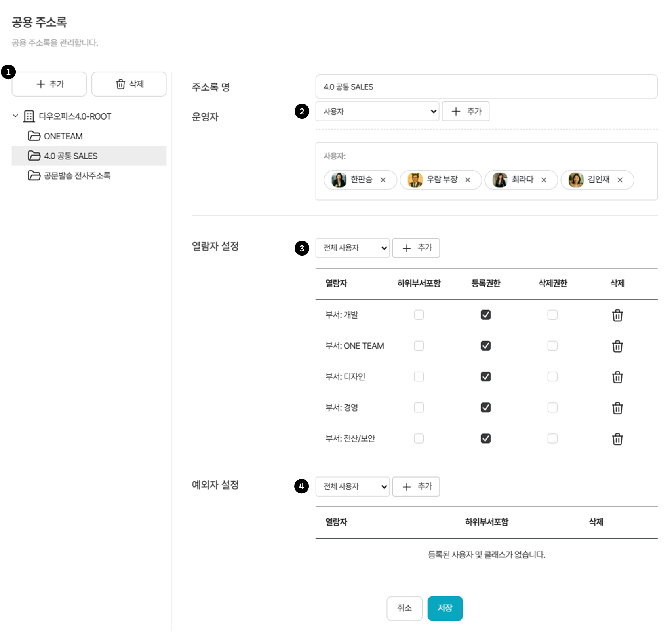This screenshot has height=632, width=672.
Task: Remove 우람 부장 from the operators list
Action: click(468, 180)
